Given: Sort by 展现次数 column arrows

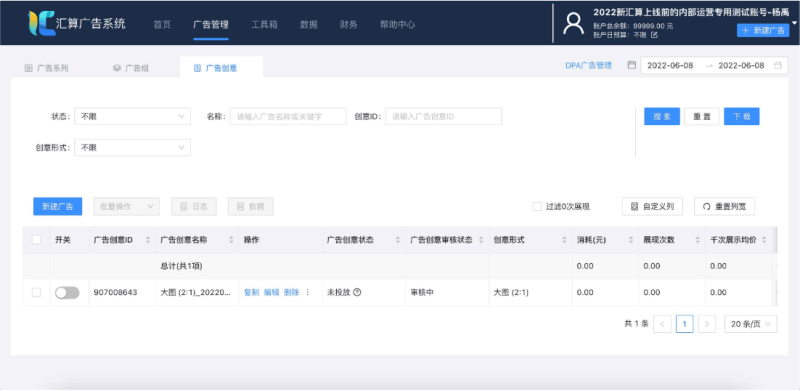Looking at the screenshot, I should (697, 240).
